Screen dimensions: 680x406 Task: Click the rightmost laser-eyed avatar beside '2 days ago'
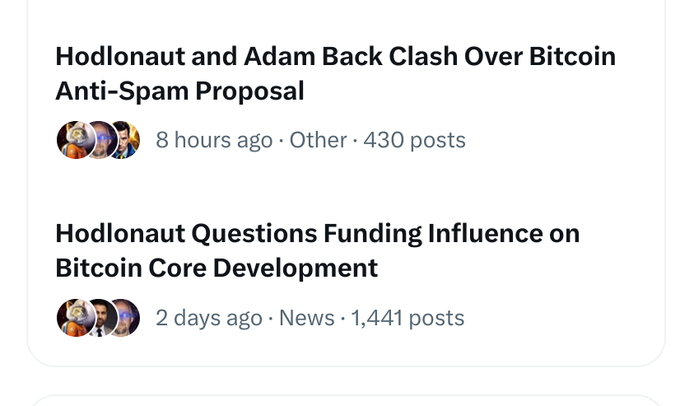tap(125, 318)
